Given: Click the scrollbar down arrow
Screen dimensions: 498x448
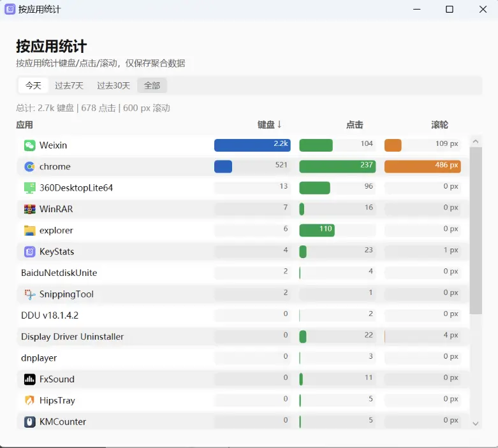Looking at the screenshot, I should (x=476, y=424).
